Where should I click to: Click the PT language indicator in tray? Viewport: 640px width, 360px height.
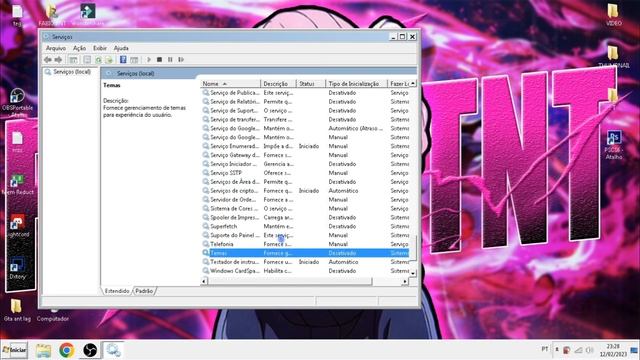(x=544, y=349)
